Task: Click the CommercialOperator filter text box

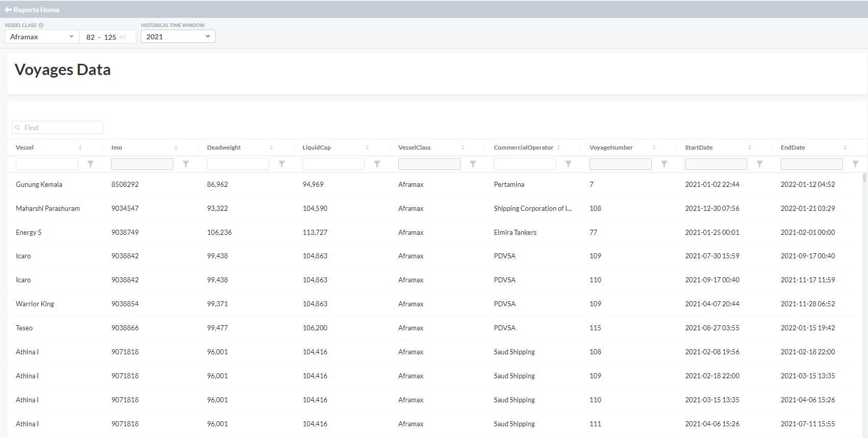Action: click(x=524, y=164)
